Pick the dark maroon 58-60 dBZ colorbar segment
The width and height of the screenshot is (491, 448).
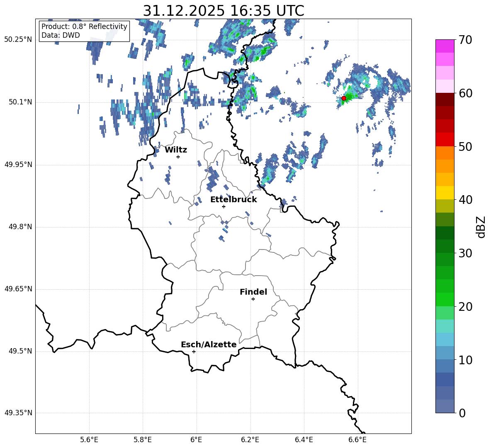point(445,99)
